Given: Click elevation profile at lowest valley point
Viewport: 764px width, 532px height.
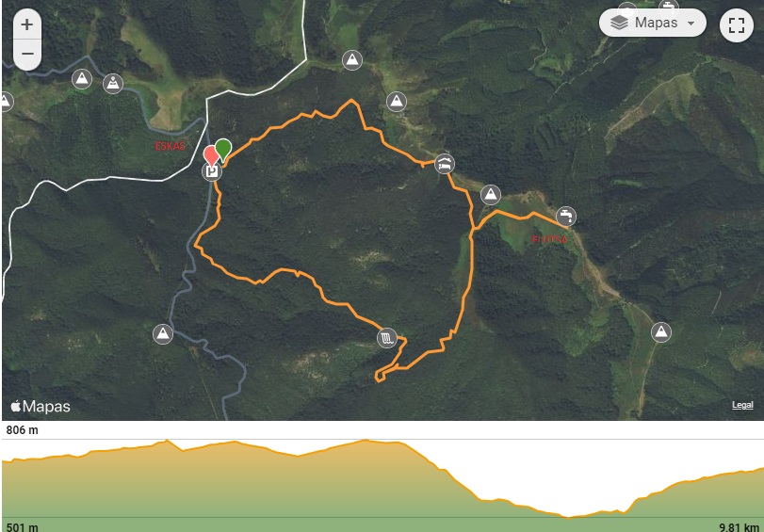Looking at the screenshot, I should point(568,516).
